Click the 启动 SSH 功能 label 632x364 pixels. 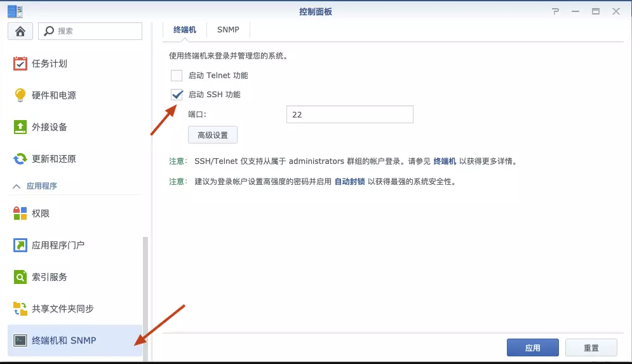coord(215,95)
